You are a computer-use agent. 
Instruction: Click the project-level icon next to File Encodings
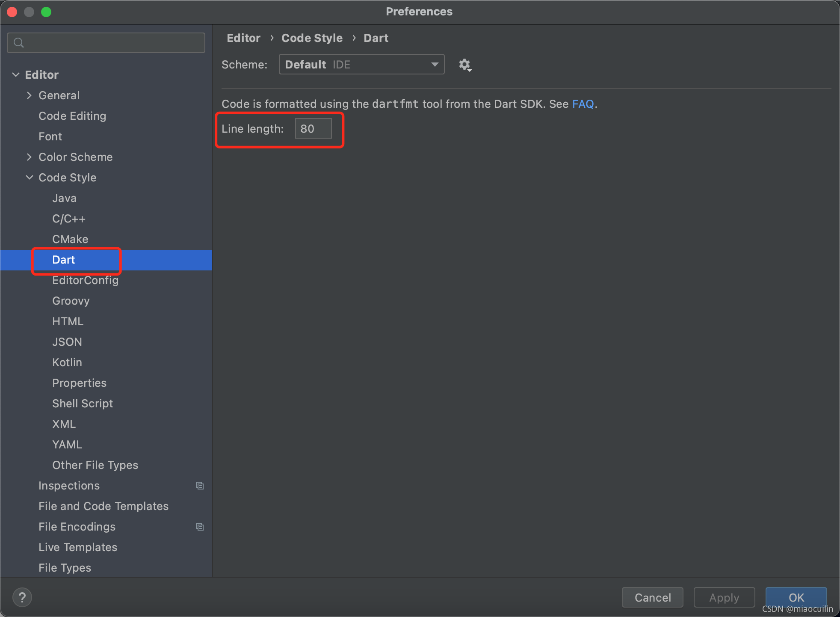tap(200, 527)
